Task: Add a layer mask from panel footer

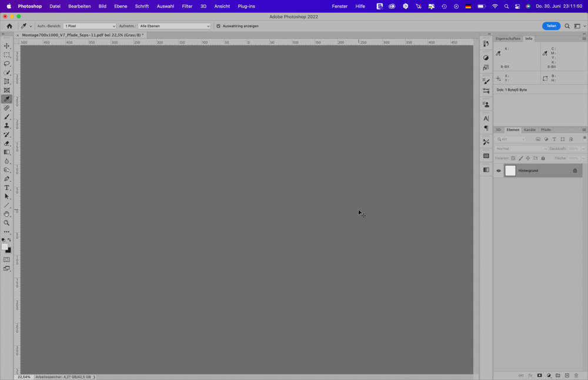Action: (539, 375)
